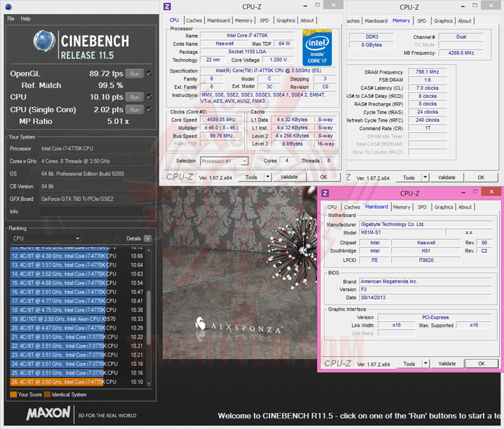
Task: Open Caches tab in top-middle CPU-Z window
Action: click(x=194, y=20)
